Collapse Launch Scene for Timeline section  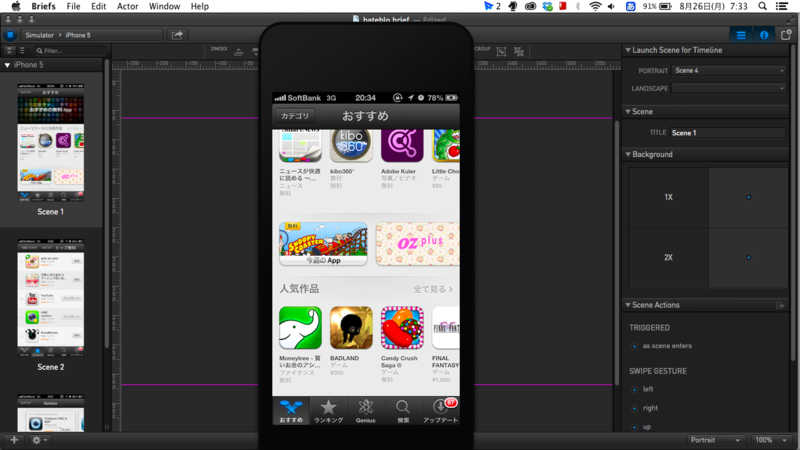(628, 50)
